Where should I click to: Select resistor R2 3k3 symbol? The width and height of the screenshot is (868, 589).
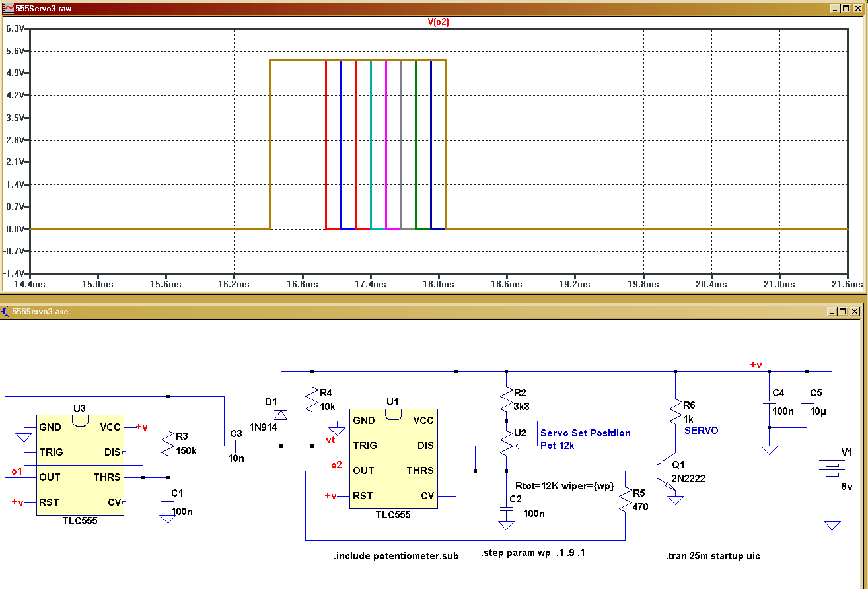tap(506, 399)
